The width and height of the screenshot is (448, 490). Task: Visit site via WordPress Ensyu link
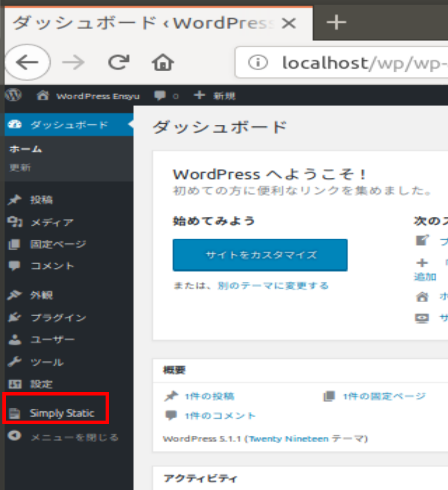(x=88, y=96)
